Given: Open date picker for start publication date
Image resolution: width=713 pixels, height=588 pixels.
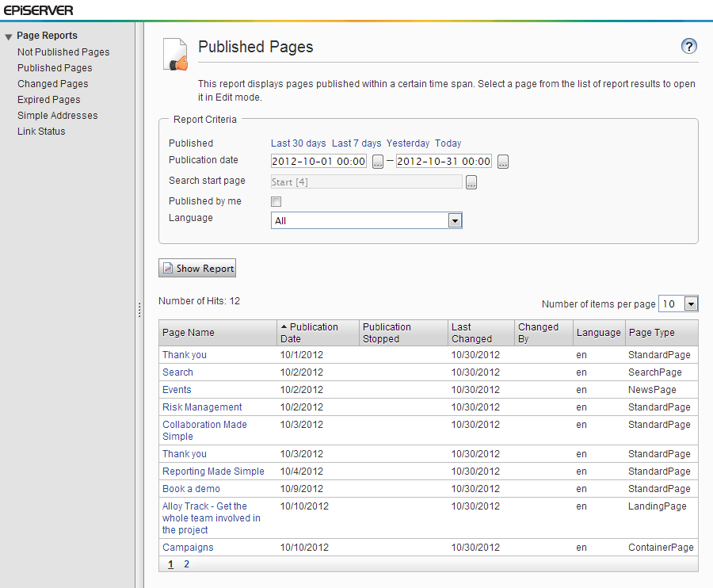Looking at the screenshot, I should [x=378, y=162].
